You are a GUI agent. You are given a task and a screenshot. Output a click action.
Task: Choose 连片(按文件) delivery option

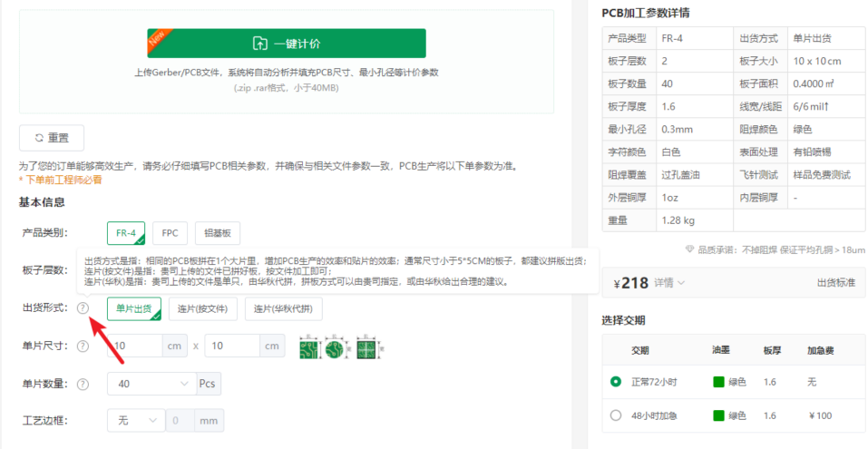203,308
